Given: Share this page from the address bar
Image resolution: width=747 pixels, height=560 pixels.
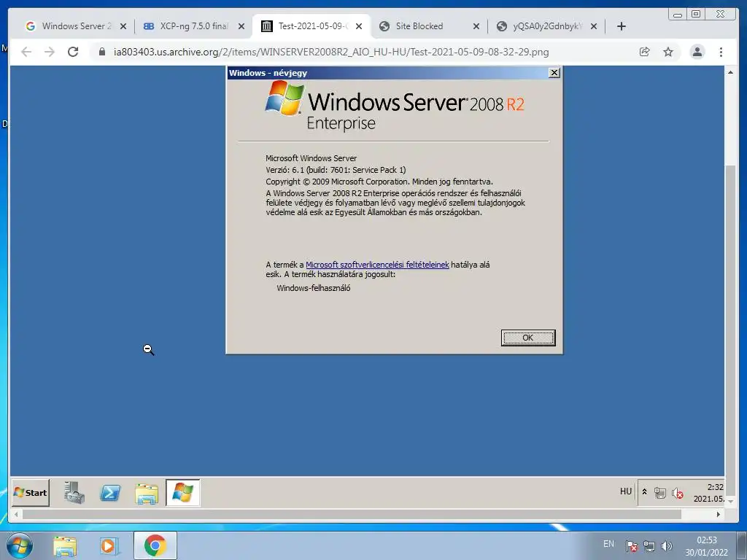Looking at the screenshot, I should click(645, 52).
